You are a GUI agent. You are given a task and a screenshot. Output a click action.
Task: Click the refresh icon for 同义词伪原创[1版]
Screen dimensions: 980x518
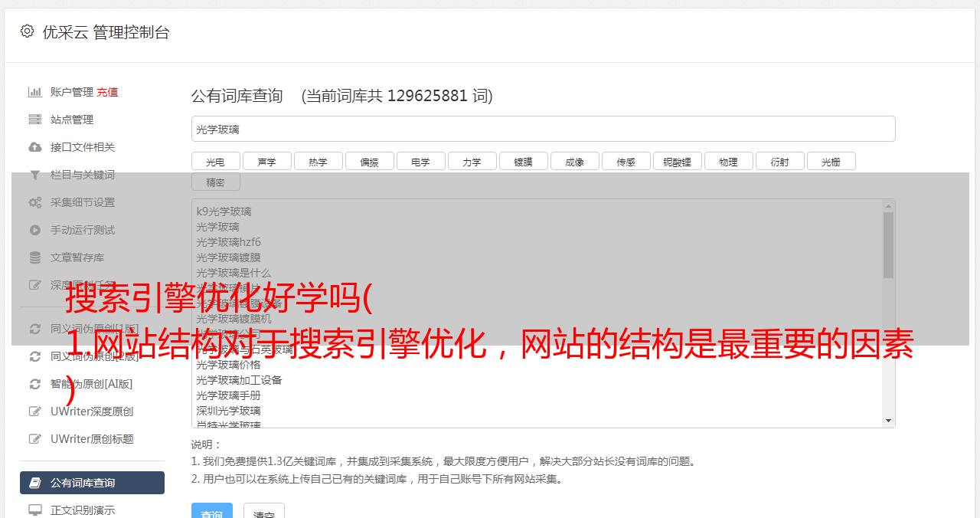click(x=34, y=329)
